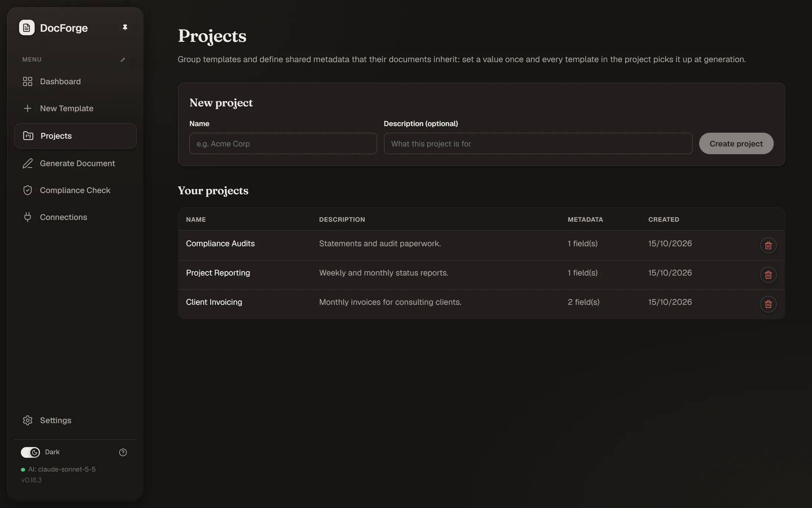
Task: Unpin the sidebar with the pin icon
Action: point(125,28)
